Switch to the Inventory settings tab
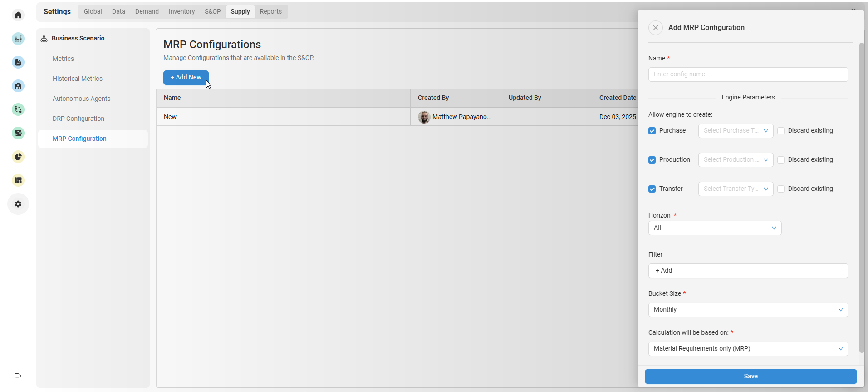Viewport: 868px width, 392px height. 181,11
